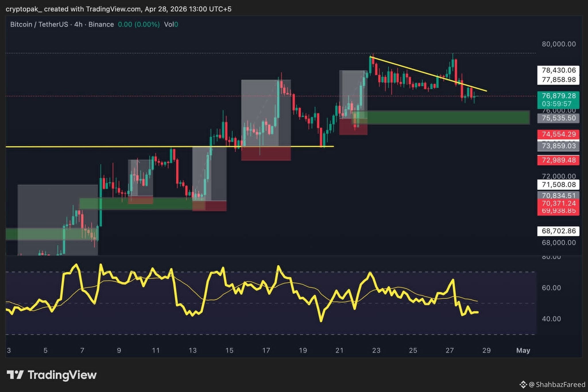Screen dimensions: 588x392
Task: Click the date label 7 on time axis
Action: tap(82, 350)
